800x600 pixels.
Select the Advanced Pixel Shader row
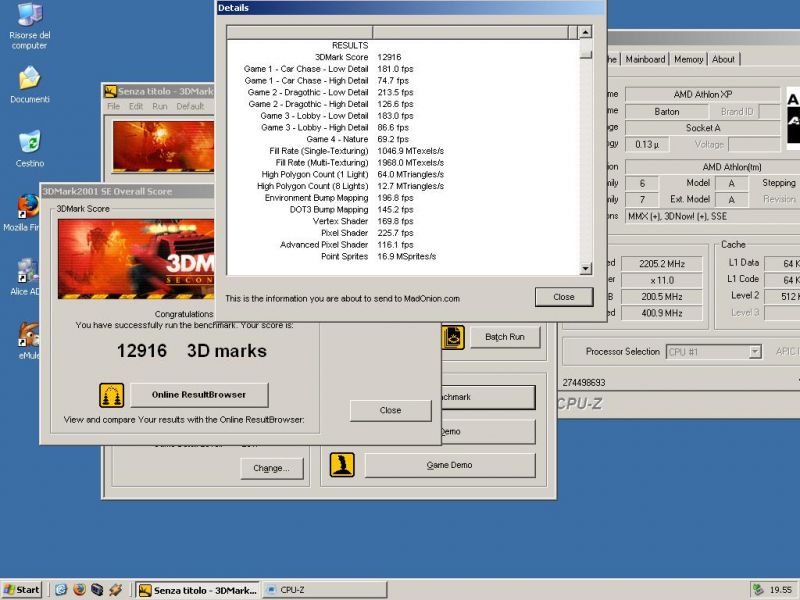tap(403, 245)
